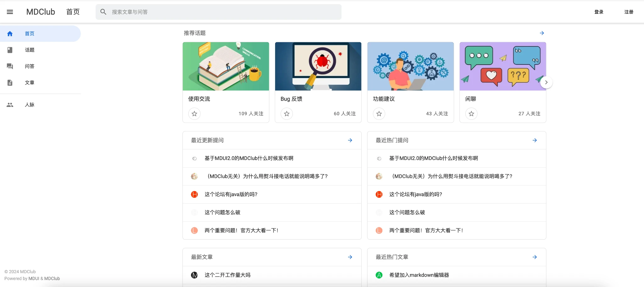644x287 pixels.
Task: Expand 最近更新提问 list via arrow
Action: tap(350, 140)
